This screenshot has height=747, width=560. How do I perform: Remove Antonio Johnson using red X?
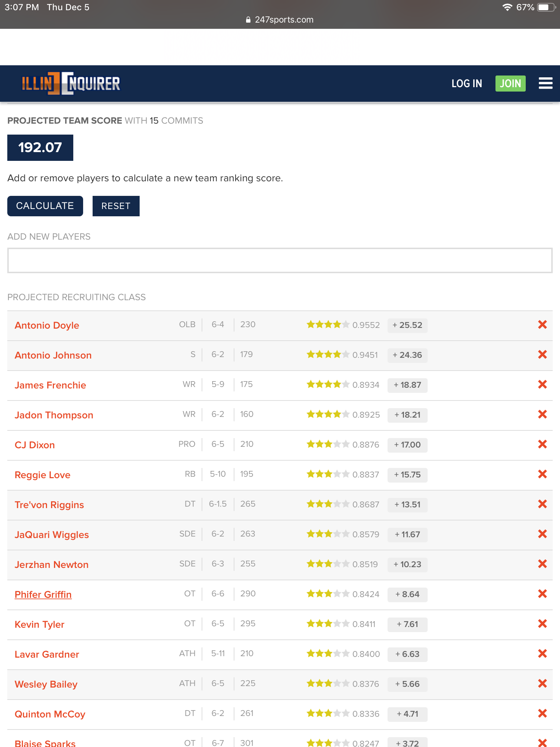tap(542, 355)
